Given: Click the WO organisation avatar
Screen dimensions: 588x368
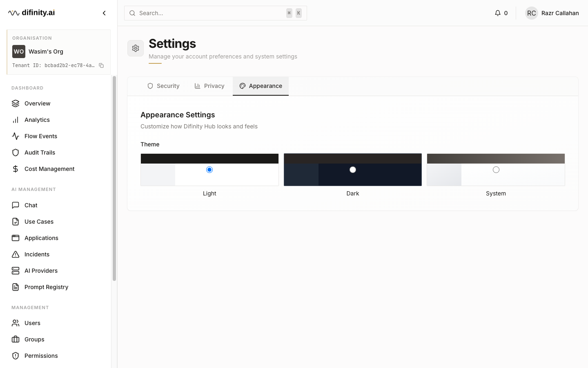Looking at the screenshot, I should tap(19, 52).
